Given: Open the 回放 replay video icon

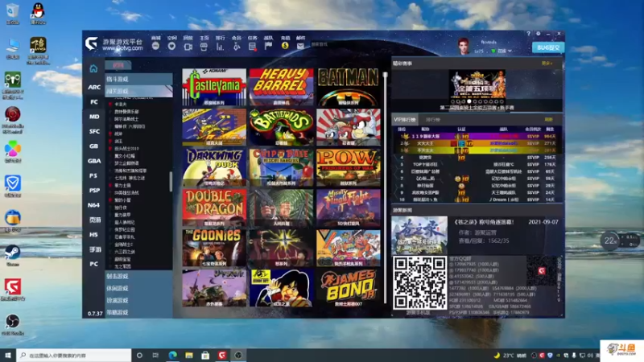Looking at the screenshot, I should pyautogui.click(x=188, y=47).
